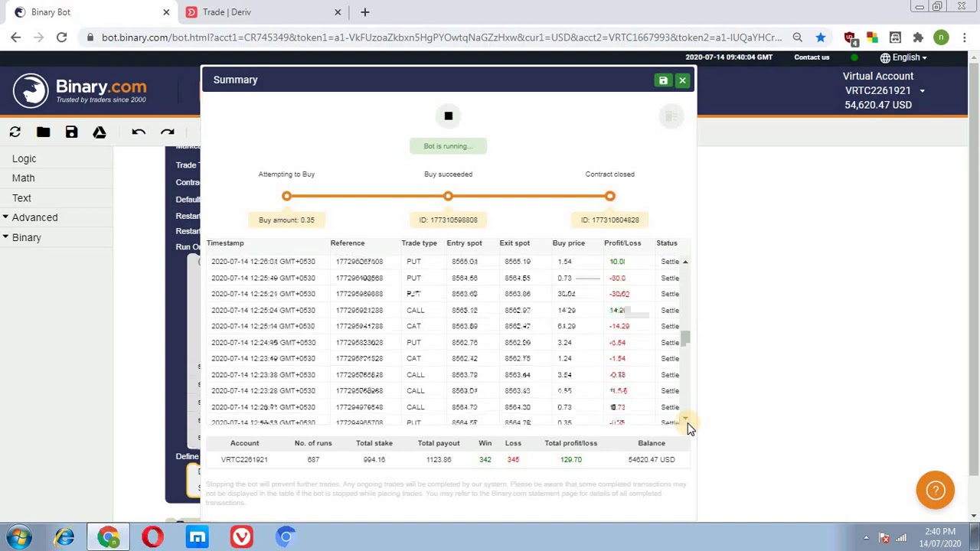The image size is (980, 551).
Task: Expand the Binary category in the toolbox
Action: (27, 237)
